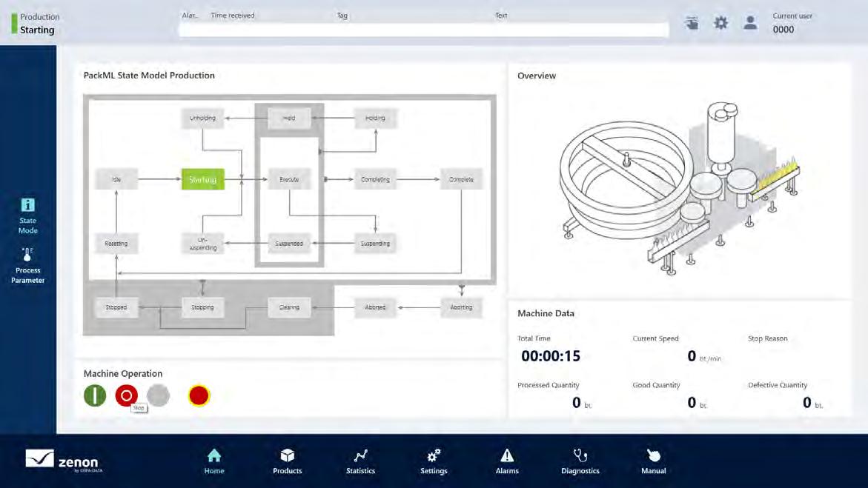Select the Stopped state box
This screenshot has height=488, width=868.
coord(116,307)
